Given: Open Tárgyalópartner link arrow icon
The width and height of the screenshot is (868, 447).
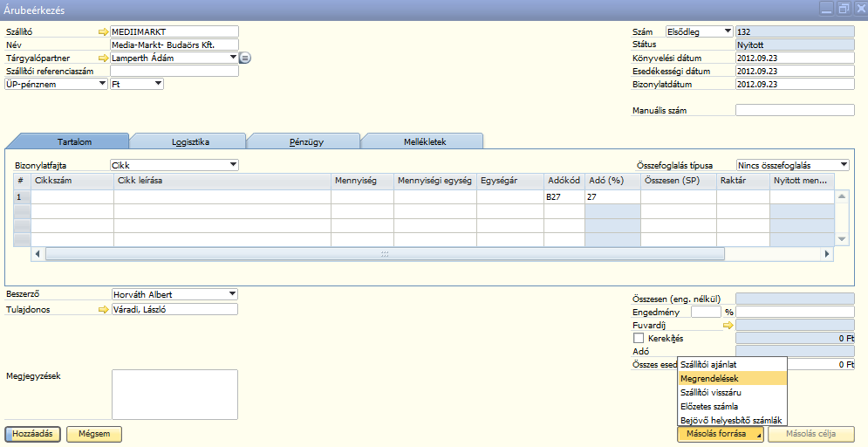Looking at the screenshot, I should point(104,58).
